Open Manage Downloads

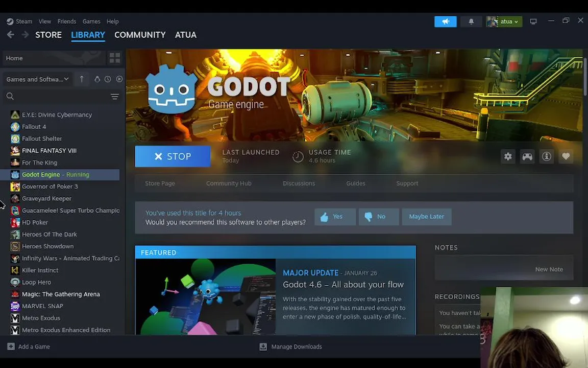290,347
